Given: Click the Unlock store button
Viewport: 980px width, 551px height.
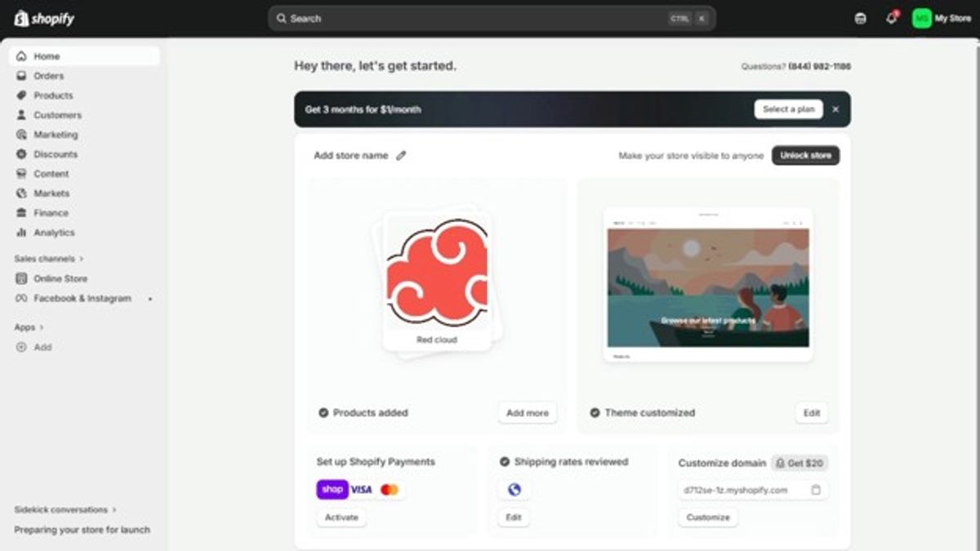Looking at the screenshot, I should tap(805, 155).
